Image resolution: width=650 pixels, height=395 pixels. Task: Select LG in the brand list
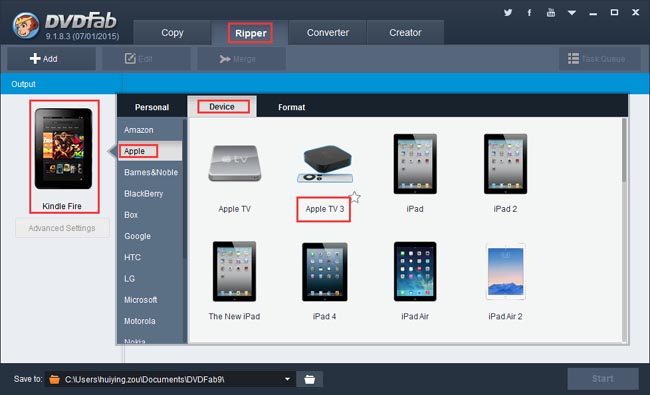tap(150, 279)
